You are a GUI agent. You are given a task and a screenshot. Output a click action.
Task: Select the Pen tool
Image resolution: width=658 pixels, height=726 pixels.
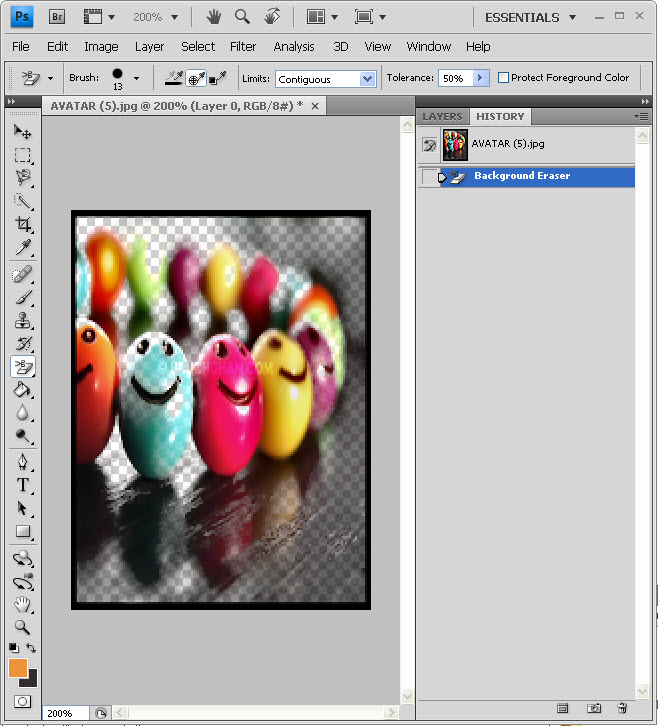22,461
